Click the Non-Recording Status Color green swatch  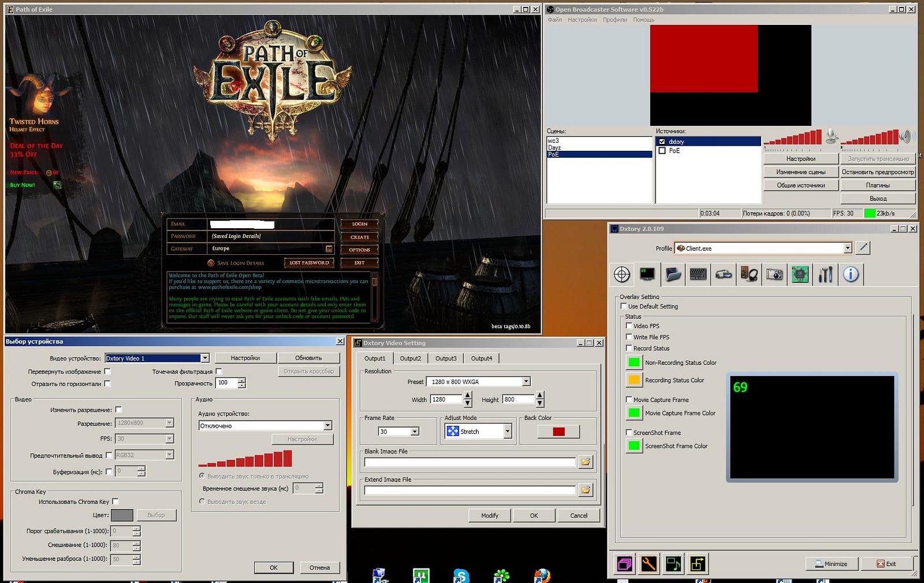point(634,362)
